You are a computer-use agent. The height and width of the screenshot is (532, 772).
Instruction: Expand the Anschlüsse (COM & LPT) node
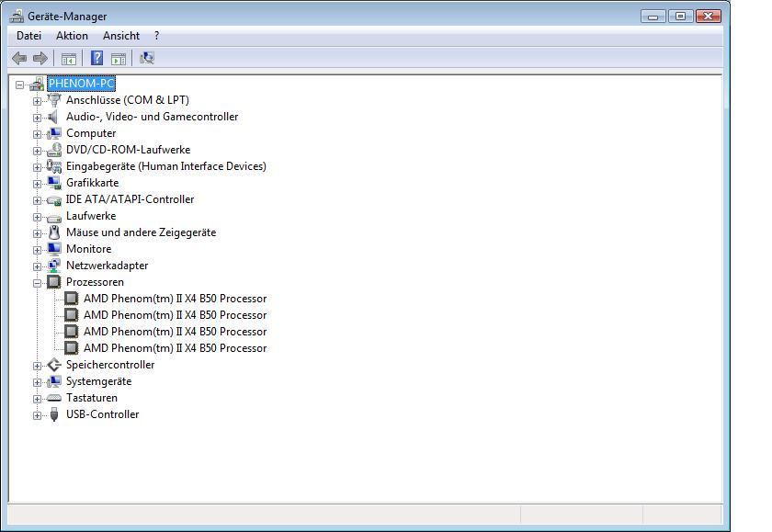(x=37, y=101)
